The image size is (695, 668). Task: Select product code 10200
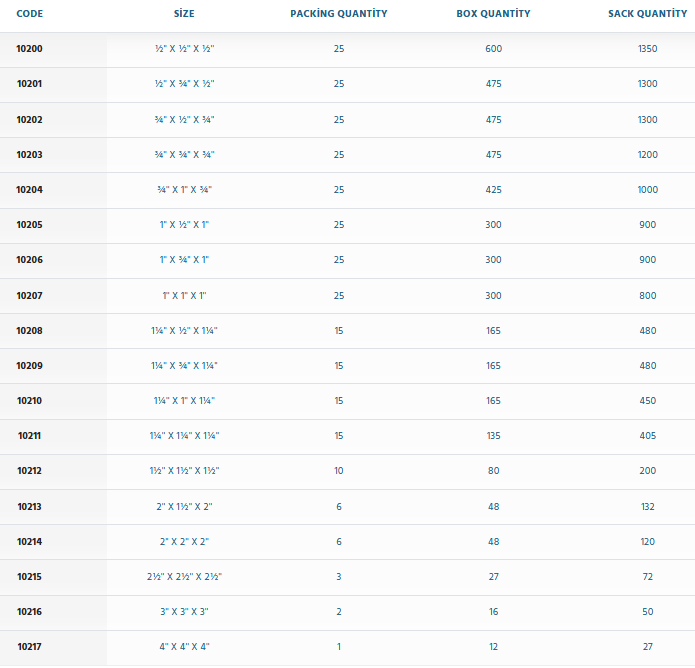(x=30, y=49)
